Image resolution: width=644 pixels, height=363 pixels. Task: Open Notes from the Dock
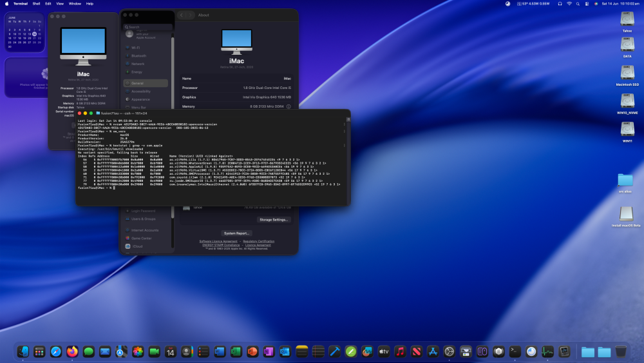pyautogui.click(x=301, y=351)
